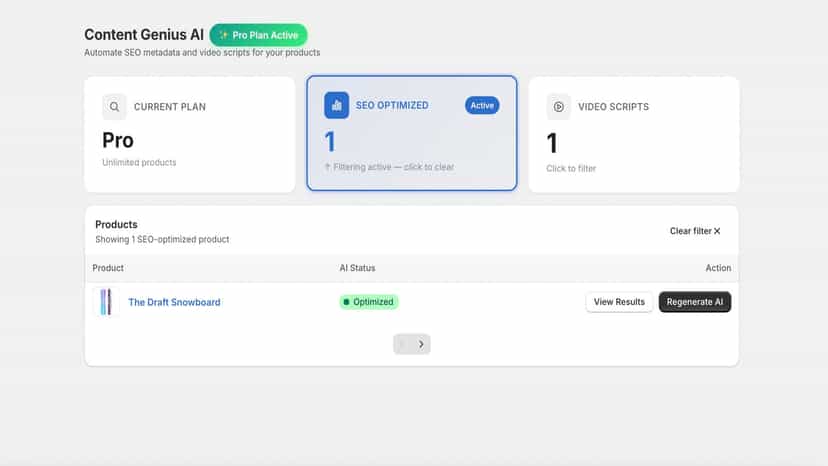Screen dimensions: 828x466
Task: Clear the SEO-optimized product filter
Action: point(695,231)
